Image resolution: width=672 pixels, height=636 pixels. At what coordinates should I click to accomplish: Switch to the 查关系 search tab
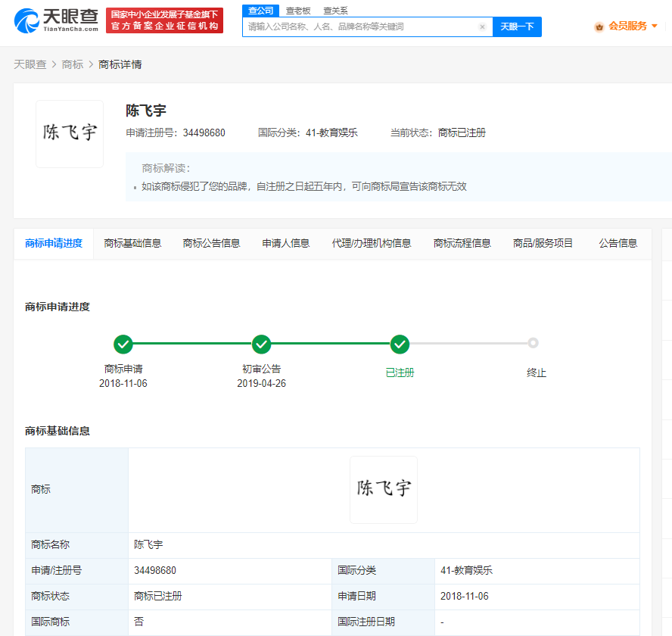[x=335, y=11]
